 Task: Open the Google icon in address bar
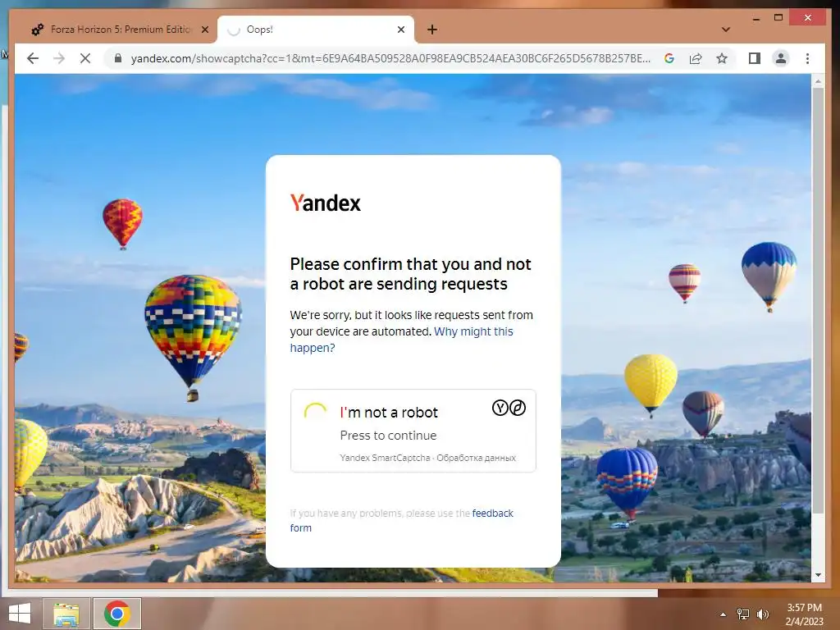(669, 58)
